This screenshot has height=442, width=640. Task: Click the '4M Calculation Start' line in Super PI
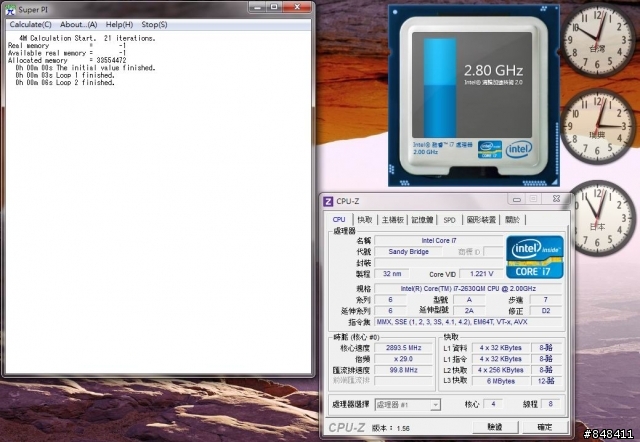[x=87, y=38]
